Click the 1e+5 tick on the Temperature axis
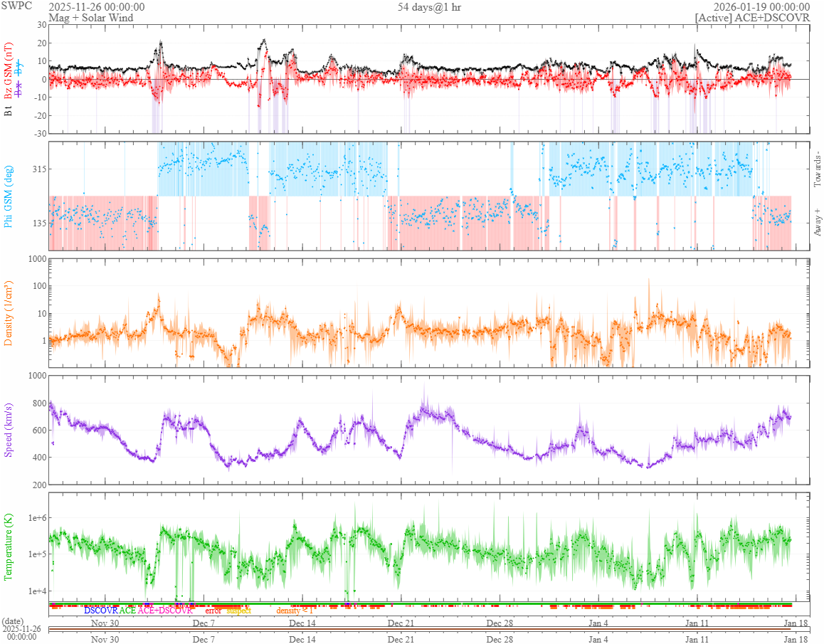The height and width of the screenshot is (644, 824). 37,554
